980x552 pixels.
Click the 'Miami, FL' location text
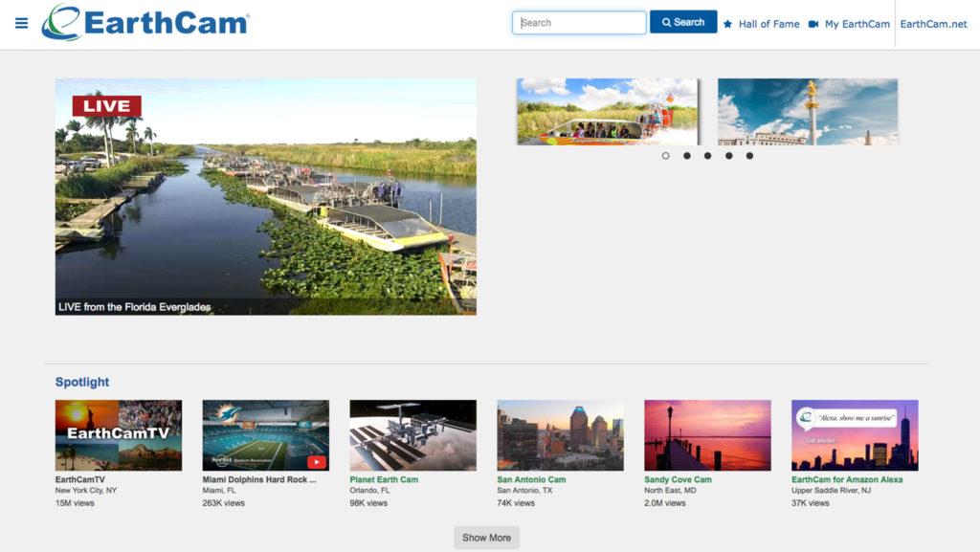(x=219, y=491)
